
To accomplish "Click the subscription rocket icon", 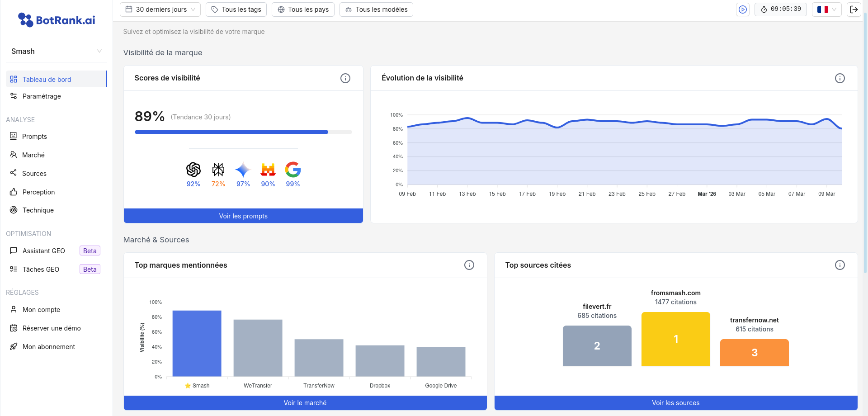I will (14, 346).
